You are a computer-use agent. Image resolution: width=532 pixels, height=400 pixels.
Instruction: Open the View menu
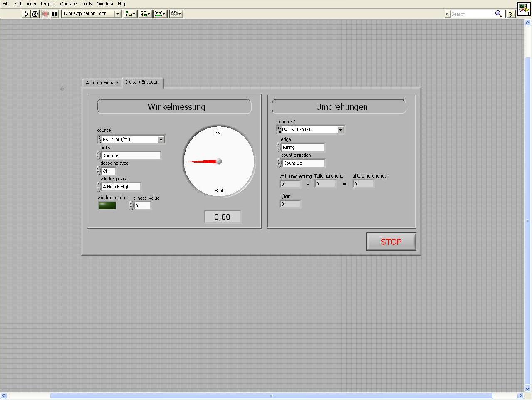(x=31, y=4)
